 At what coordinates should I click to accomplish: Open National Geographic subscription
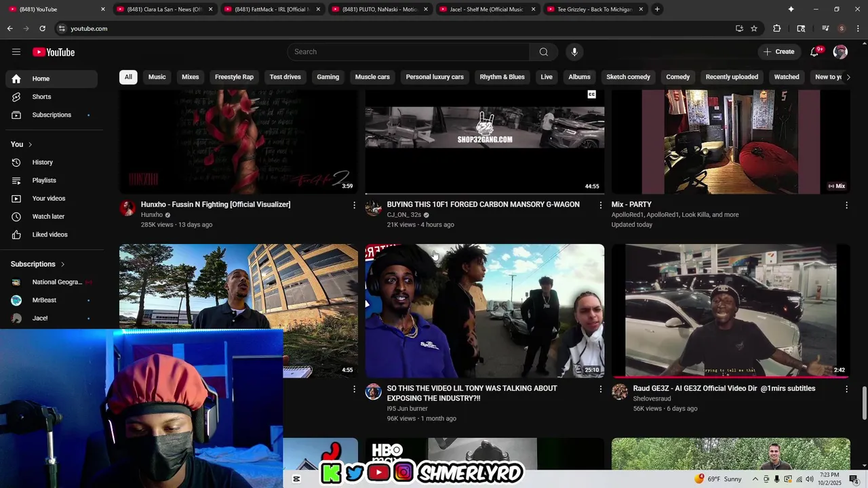tap(52, 282)
